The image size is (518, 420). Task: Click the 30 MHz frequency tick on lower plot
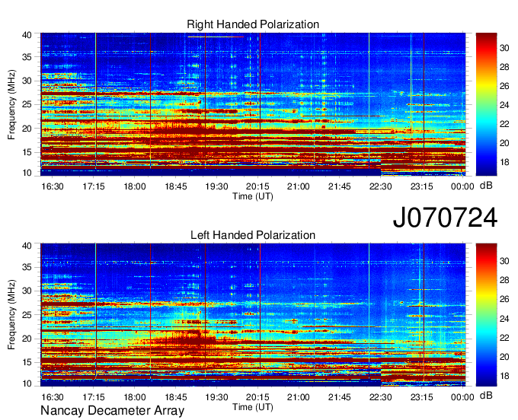point(27,291)
